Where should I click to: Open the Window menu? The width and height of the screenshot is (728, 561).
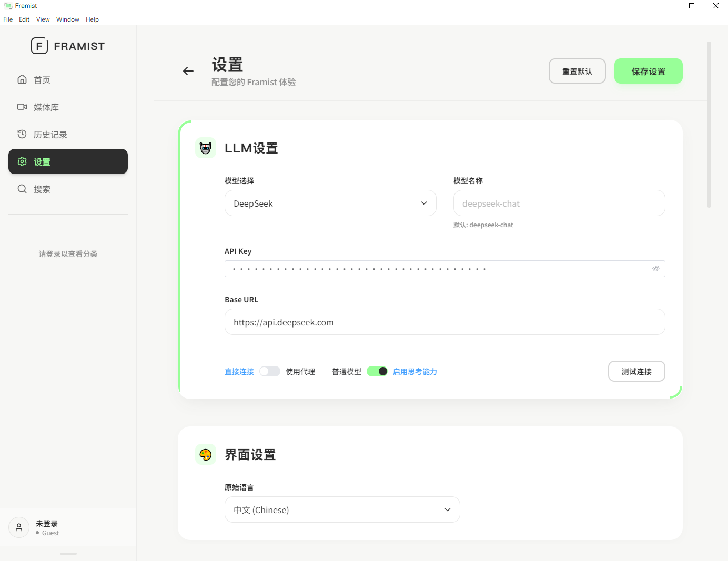pos(68,19)
